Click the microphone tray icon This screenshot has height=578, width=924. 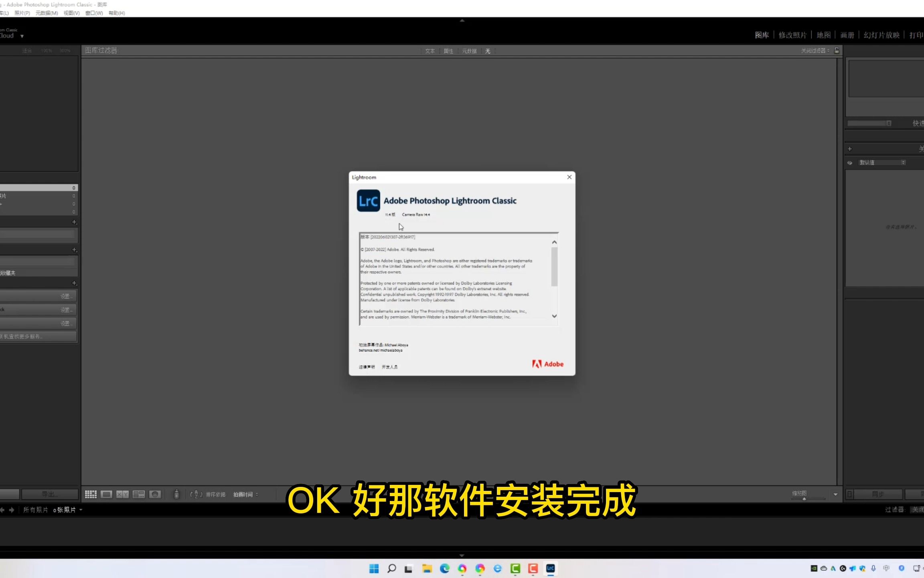(873, 568)
